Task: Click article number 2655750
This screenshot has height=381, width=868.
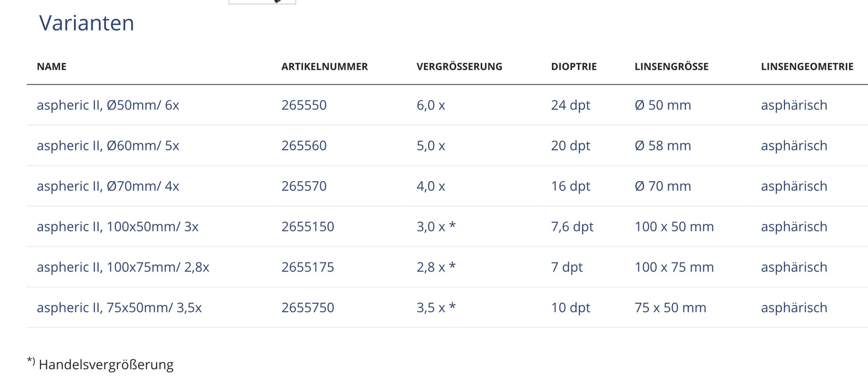Action: coord(307,307)
